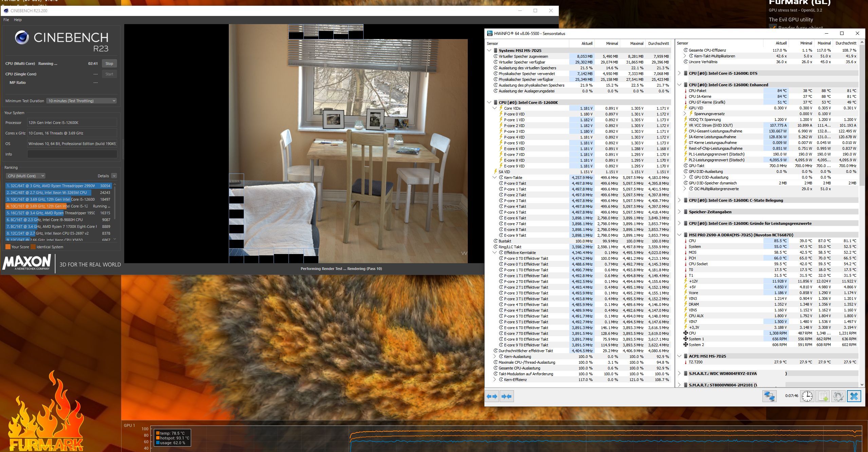868x452 pixels.
Task: Stop the running Multi Core test
Action: tap(109, 64)
